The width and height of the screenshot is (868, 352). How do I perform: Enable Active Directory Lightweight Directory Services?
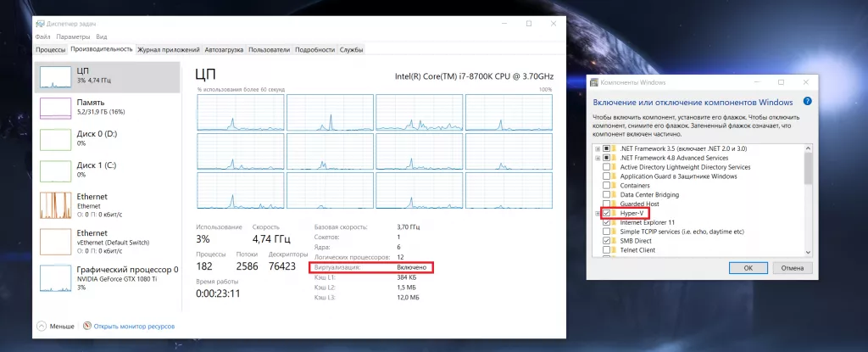(x=607, y=167)
